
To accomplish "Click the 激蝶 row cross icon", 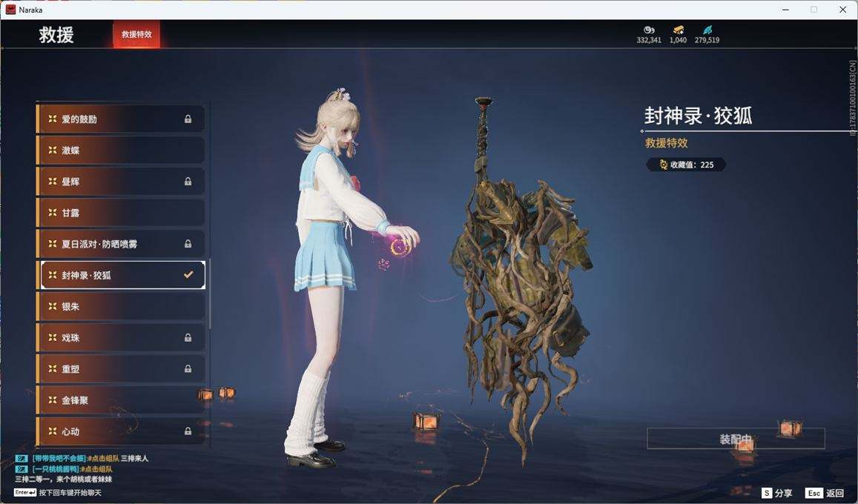I will (53, 150).
